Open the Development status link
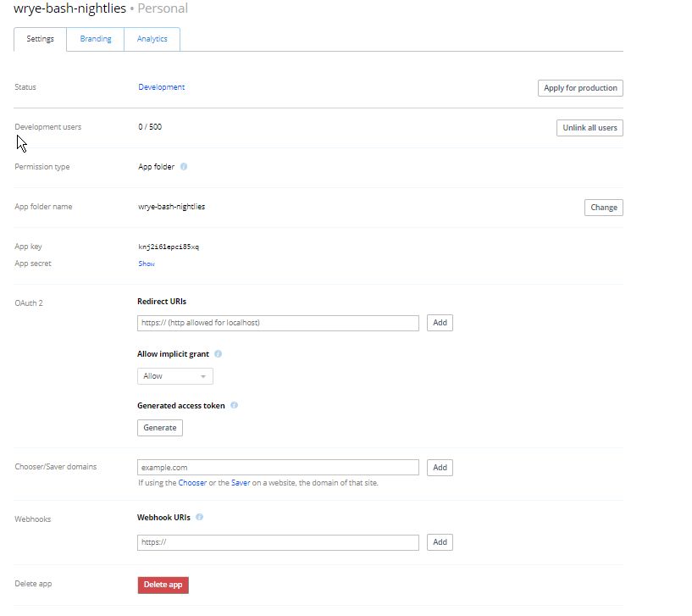 [x=162, y=87]
